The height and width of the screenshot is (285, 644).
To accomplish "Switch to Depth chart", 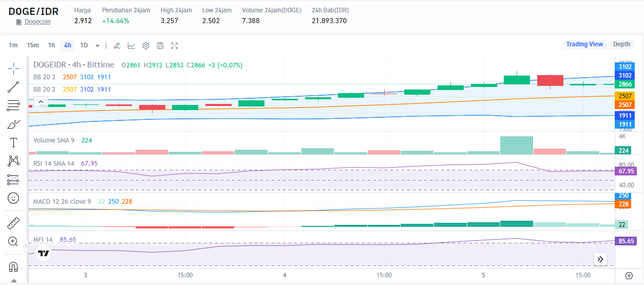I will coord(622,44).
